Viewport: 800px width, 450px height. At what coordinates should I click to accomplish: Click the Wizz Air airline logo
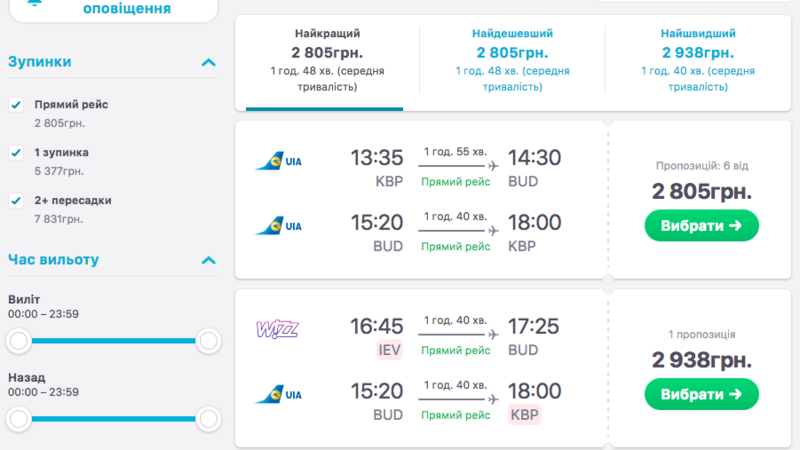(x=277, y=328)
